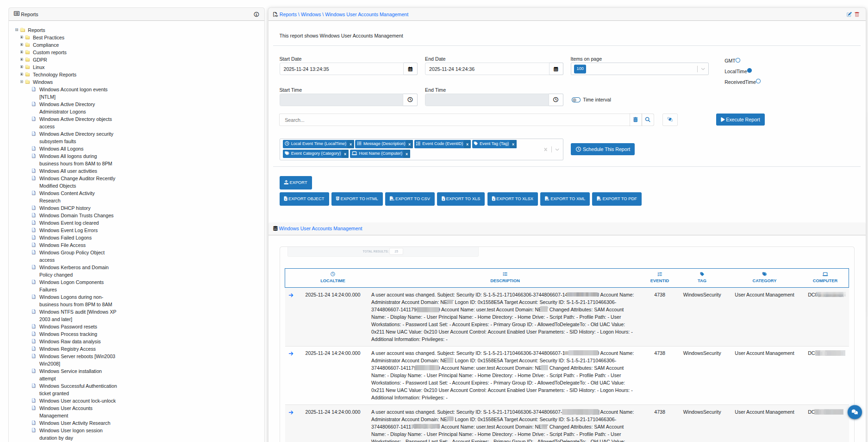Follow the Windows breadcrumb link
The image size is (868, 442).
point(311,14)
